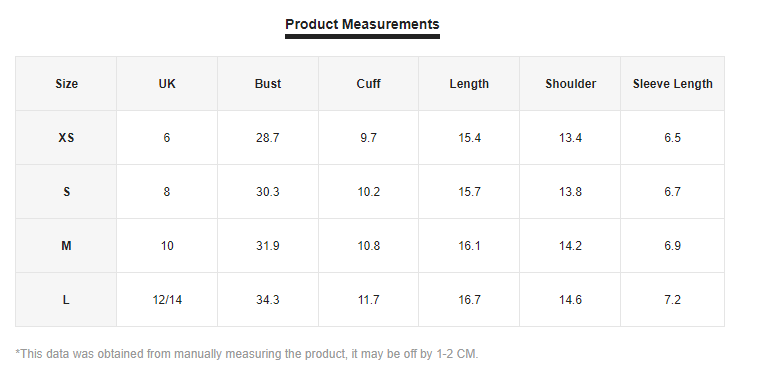
Task: Click the 31.9 bust value cell
Action: click(268, 246)
